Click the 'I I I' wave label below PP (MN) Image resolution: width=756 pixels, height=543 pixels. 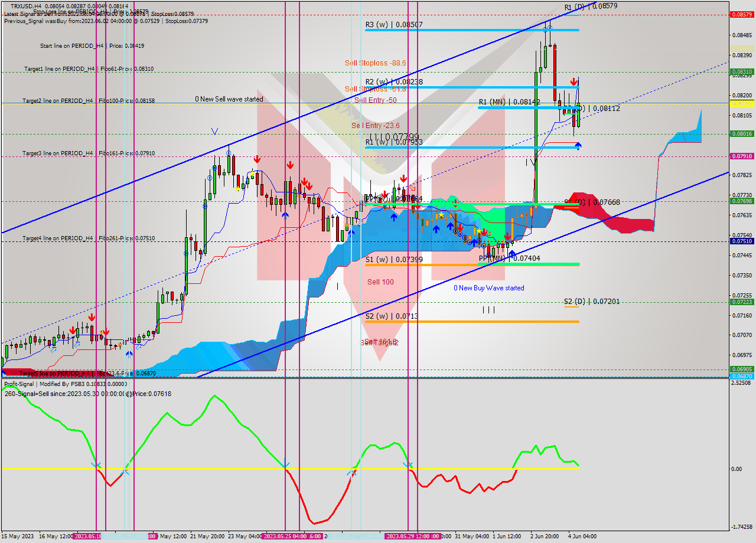488,309
